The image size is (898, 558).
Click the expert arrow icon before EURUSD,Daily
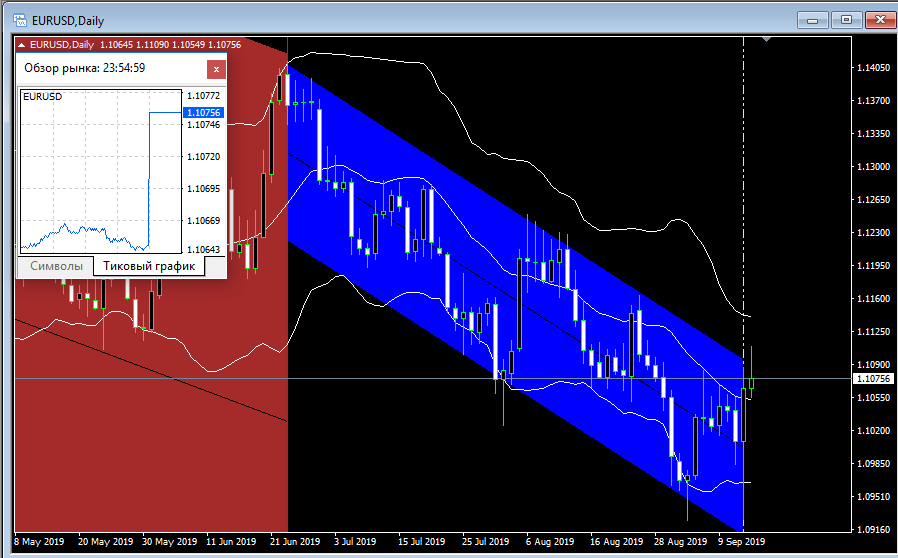click(x=21, y=45)
